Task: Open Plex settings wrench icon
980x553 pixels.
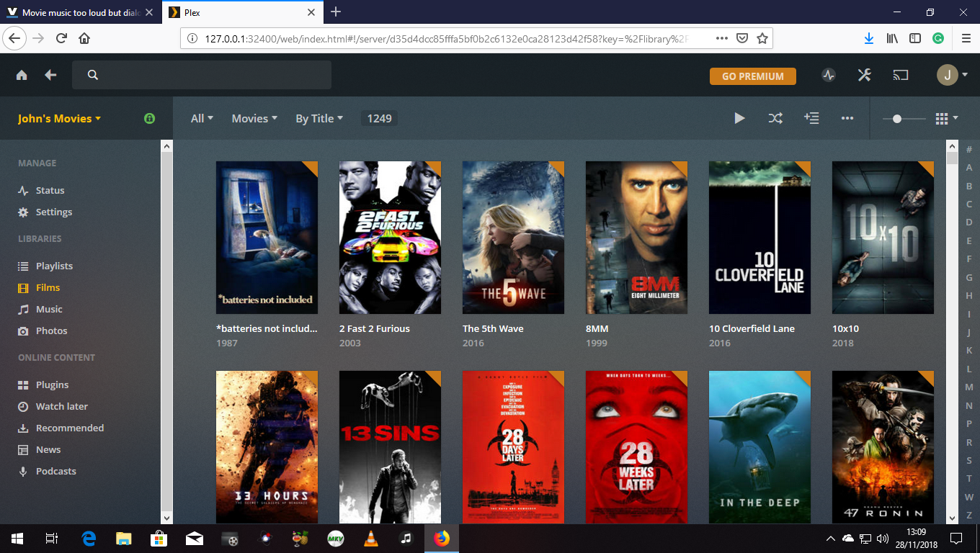Action: [x=865, y=75]
